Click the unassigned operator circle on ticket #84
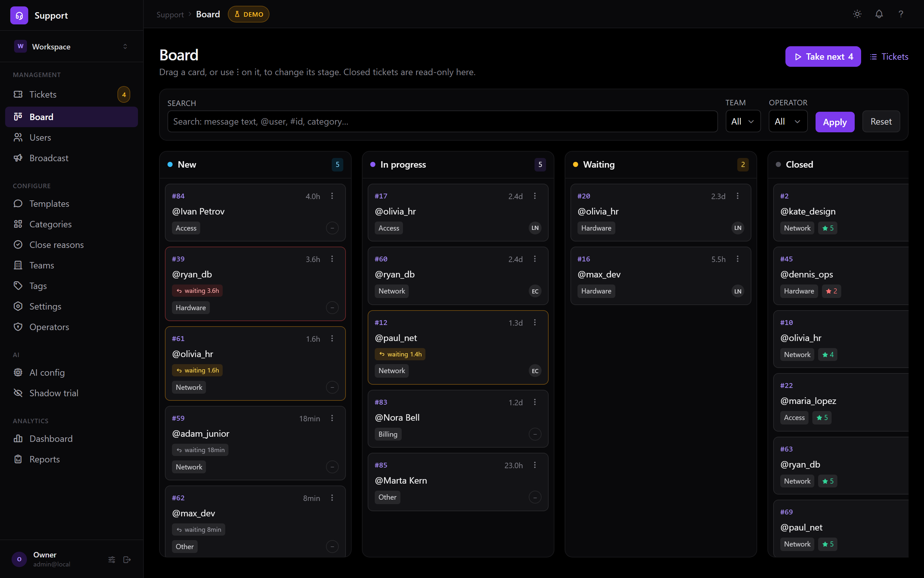This screenshot has width=924, height=578. tap(332, 228)
